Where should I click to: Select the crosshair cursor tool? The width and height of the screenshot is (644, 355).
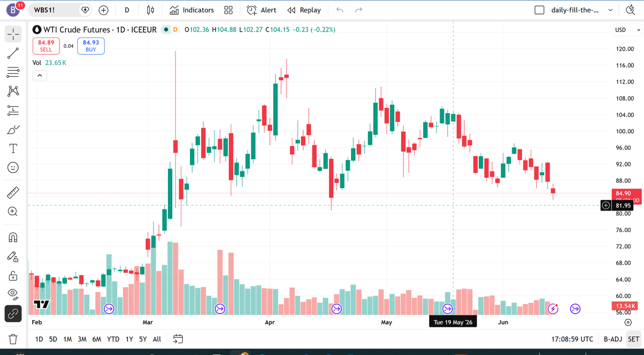13,34
